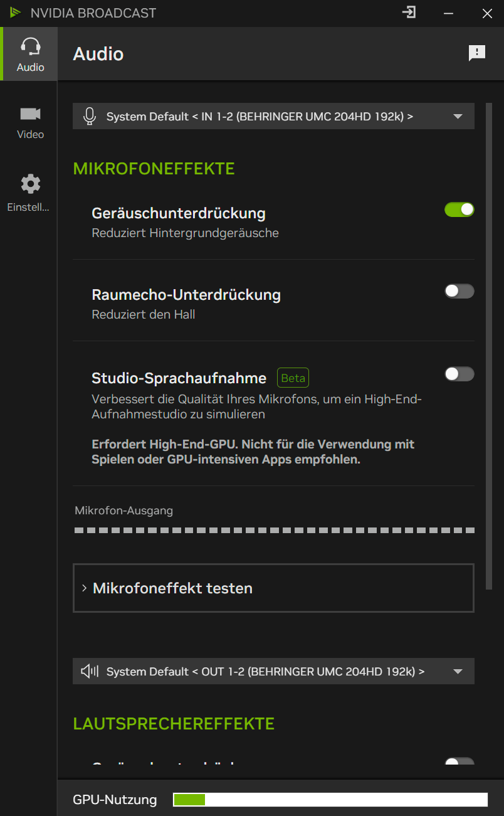The height and width of the screenshot is (816, 504).
Task: Click the sign-out arrow icon in title bar
Action: point(409,13)
